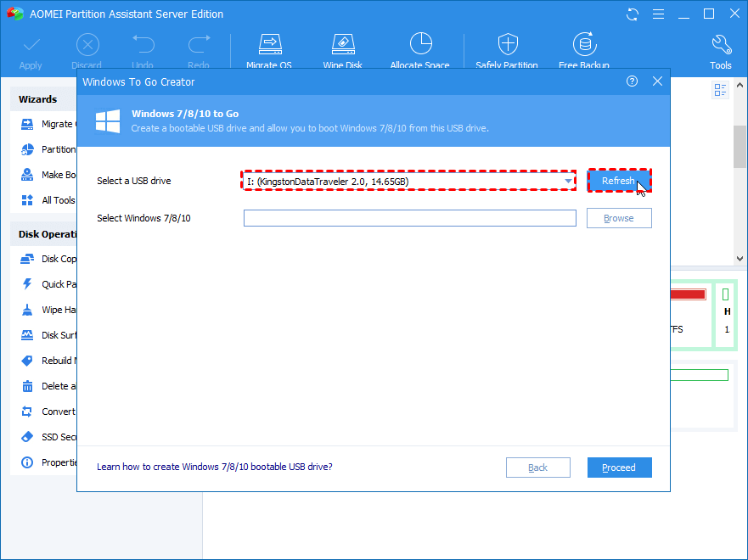
Task: Close the Windows To Go Creator dialog
Action: (657, 81)
